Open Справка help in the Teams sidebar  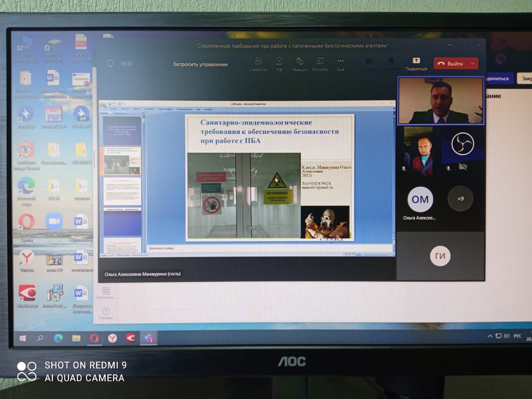coord(106,314)
